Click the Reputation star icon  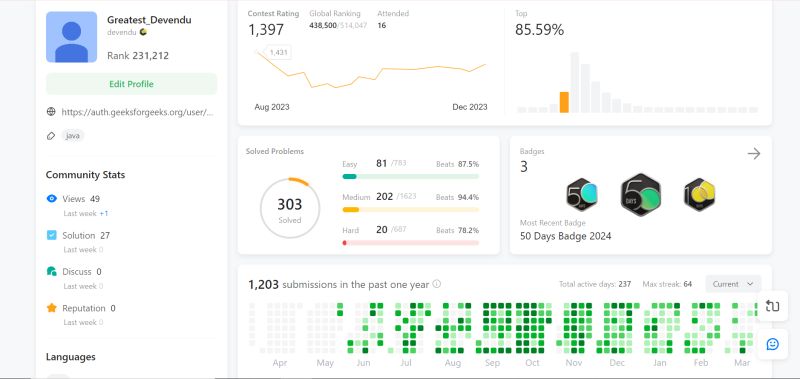52,308
